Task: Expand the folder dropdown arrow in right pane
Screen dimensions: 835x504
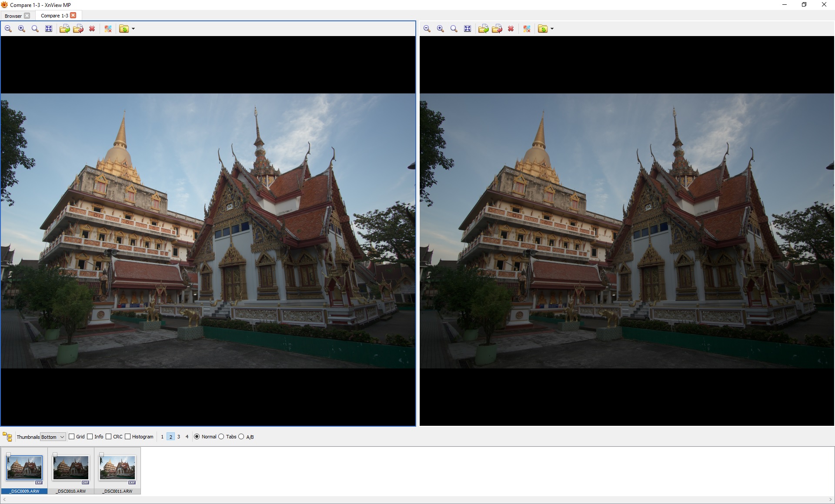Action: click(552, 29)
